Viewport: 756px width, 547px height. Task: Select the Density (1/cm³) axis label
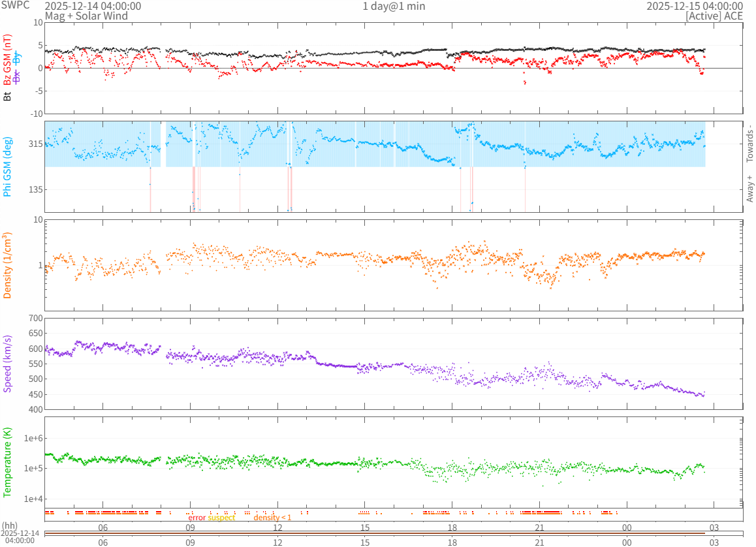(8, 266)
